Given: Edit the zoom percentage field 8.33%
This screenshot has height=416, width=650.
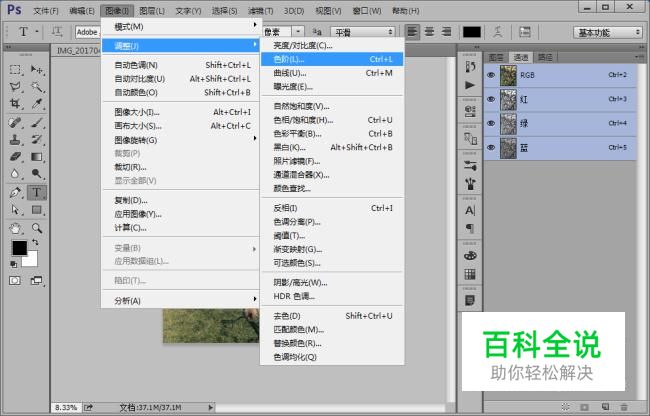Looking at the screenshot, I should coord(66,408).
